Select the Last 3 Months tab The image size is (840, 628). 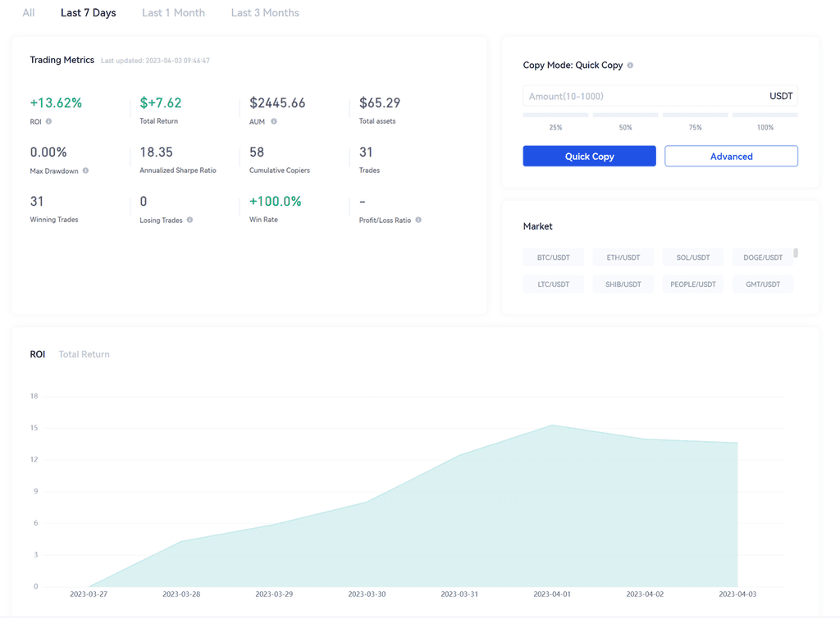pos(265,13)
